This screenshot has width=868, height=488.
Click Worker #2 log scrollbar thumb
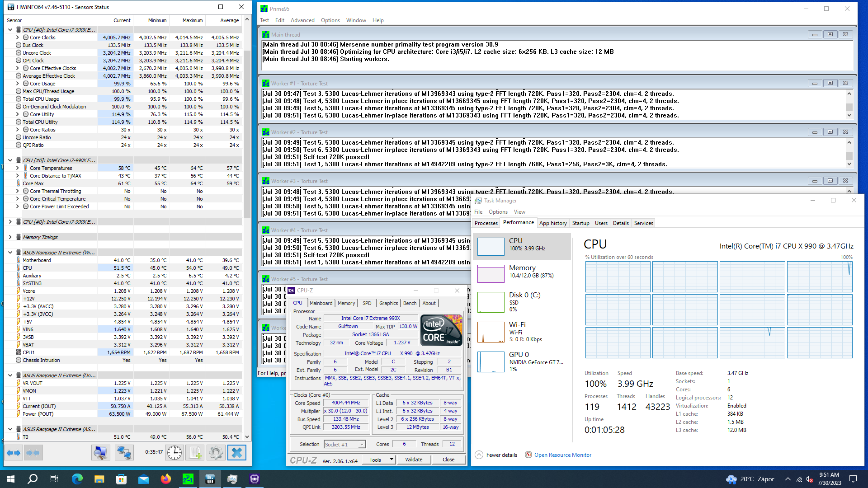849,156
